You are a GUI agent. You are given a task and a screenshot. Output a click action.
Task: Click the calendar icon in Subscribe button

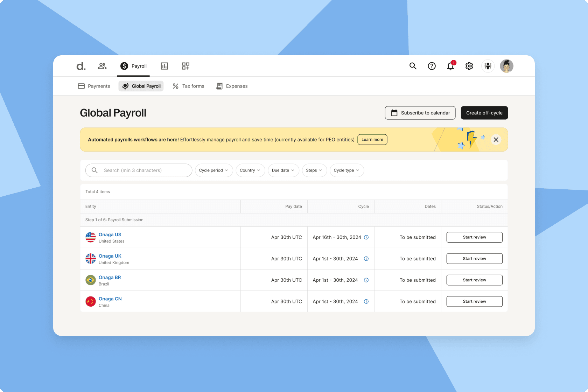[394, 113]
